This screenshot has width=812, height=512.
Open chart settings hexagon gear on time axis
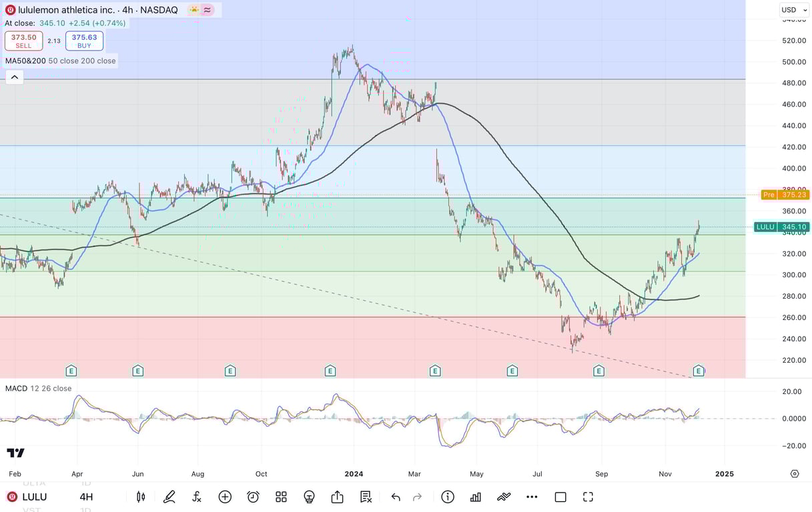[795, 474]
